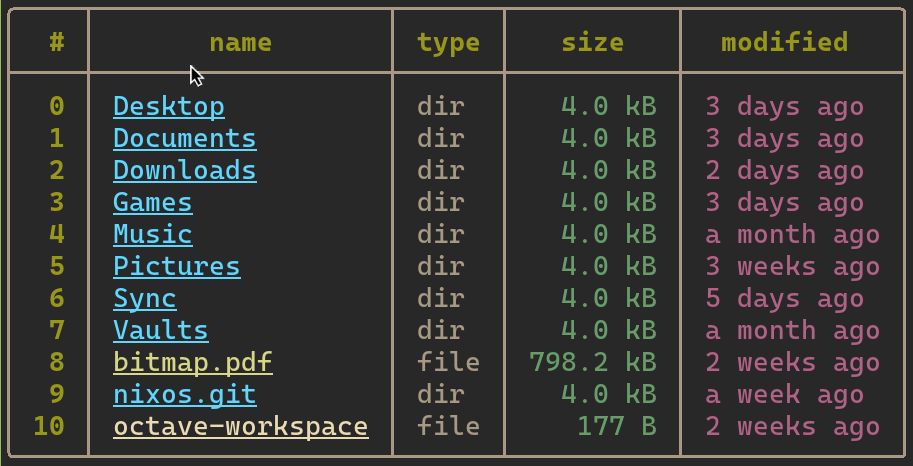This screenshot has height=466, width=913.
Task: Select the 177 B size cell
Action: coord(617,427)
